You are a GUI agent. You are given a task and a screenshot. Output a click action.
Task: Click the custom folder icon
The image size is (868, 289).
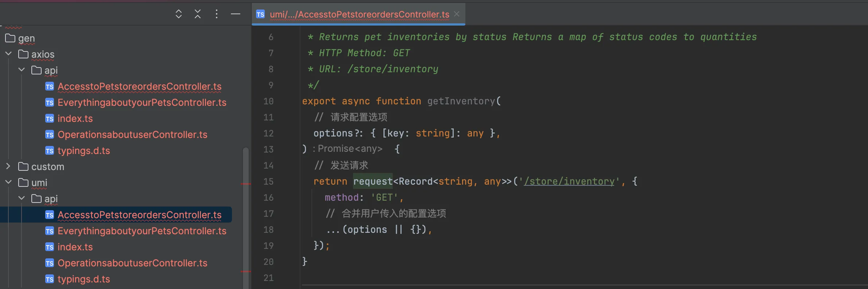(x=23, y=166)
